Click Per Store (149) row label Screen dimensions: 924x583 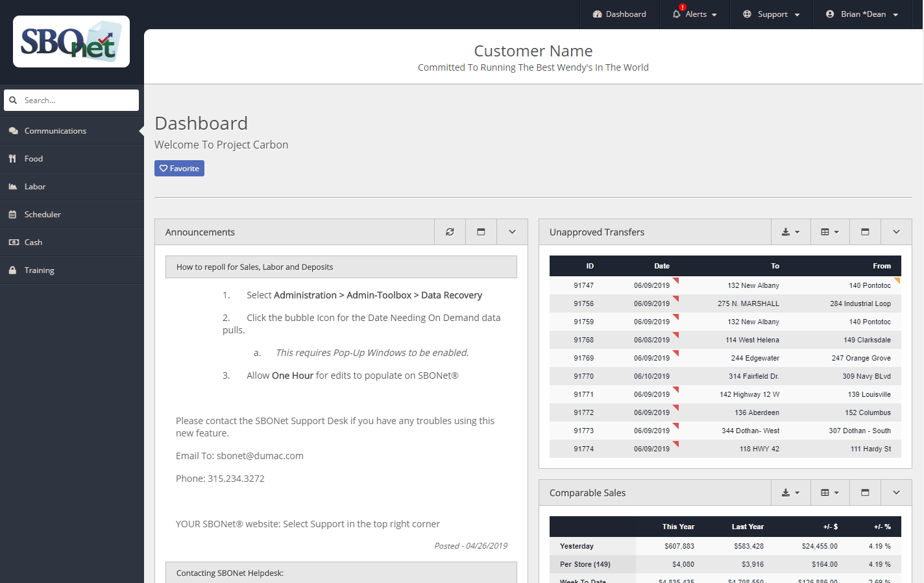tap(585, 564)
